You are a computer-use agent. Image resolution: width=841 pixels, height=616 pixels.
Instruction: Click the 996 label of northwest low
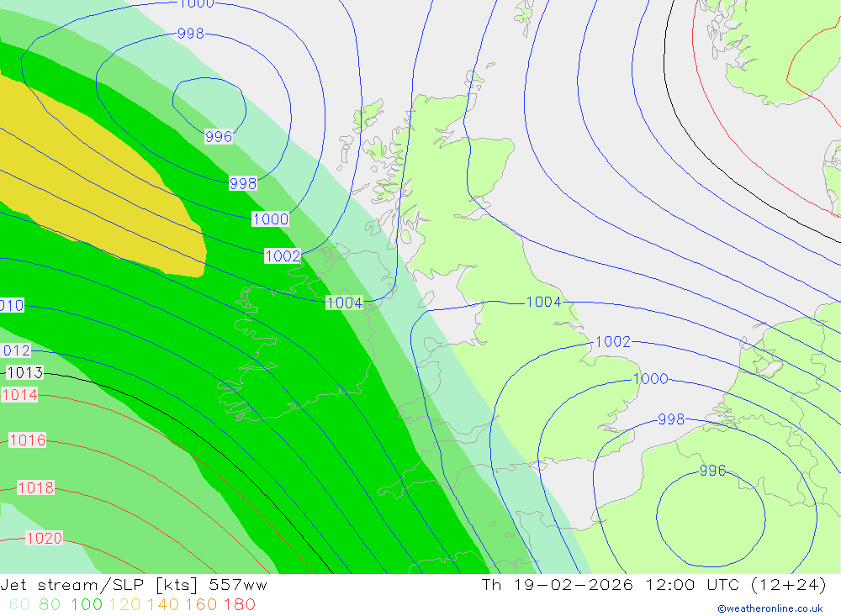click(x=219, y=137)
